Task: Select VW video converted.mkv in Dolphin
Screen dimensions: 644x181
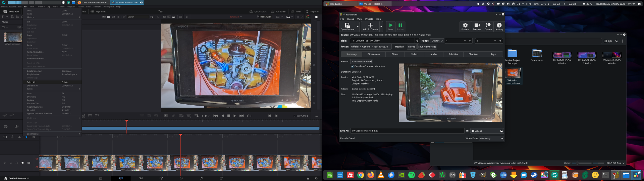Action: (513, 76)
